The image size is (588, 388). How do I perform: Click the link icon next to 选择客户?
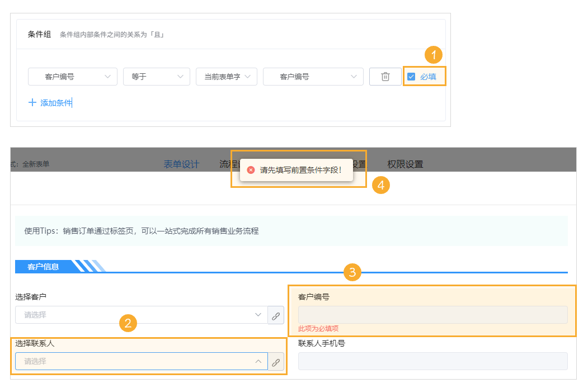[x=276, y=315]
